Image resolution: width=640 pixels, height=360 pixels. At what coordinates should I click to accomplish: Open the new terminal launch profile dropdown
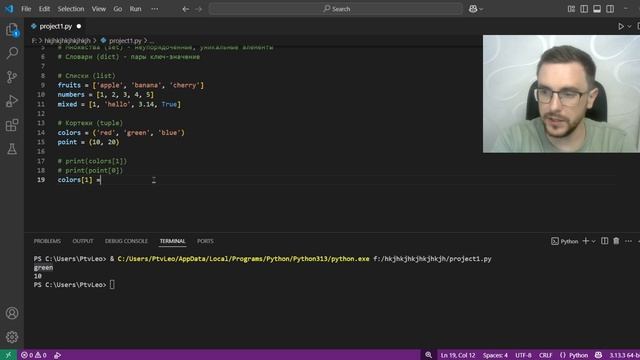593,241
